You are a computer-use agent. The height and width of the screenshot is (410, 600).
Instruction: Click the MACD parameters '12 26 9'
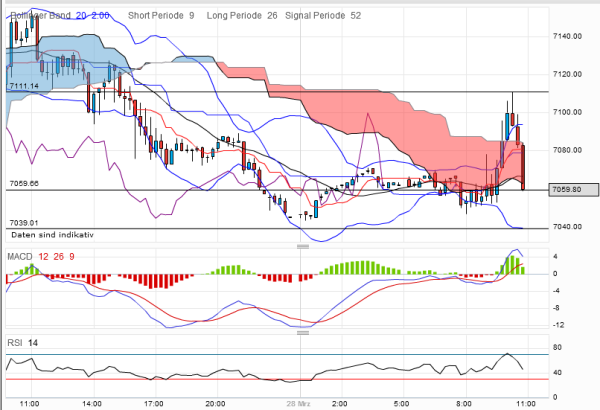click(56, 256)
